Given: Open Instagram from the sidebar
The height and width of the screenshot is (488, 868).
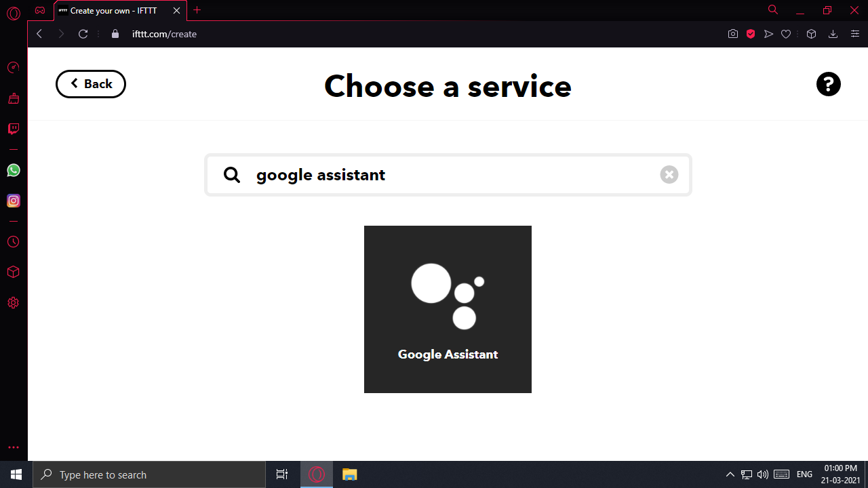Looking at the screenshot, I should pyautogui.click(x=14, y=201).
